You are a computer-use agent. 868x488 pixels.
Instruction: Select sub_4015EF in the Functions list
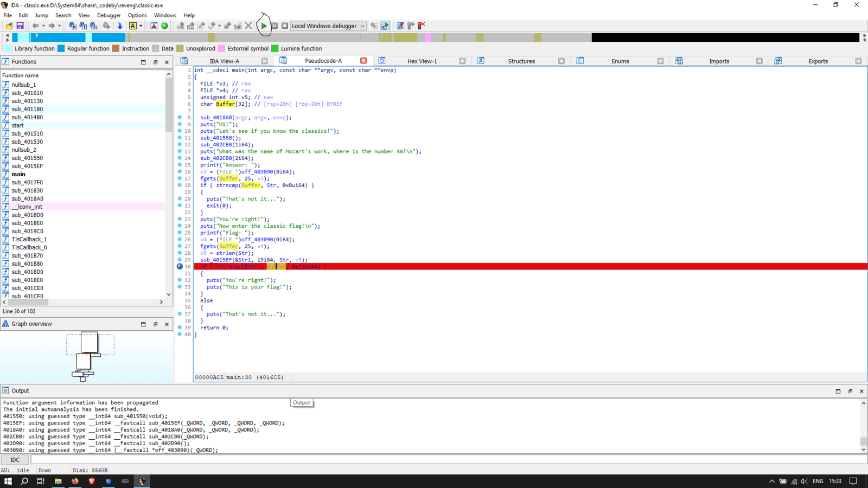[82, 166]
